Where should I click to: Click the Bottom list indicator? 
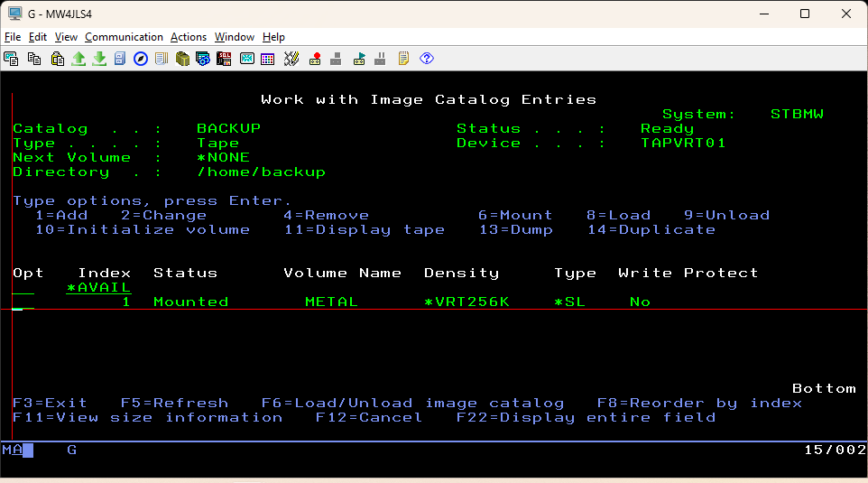point(824,389)
